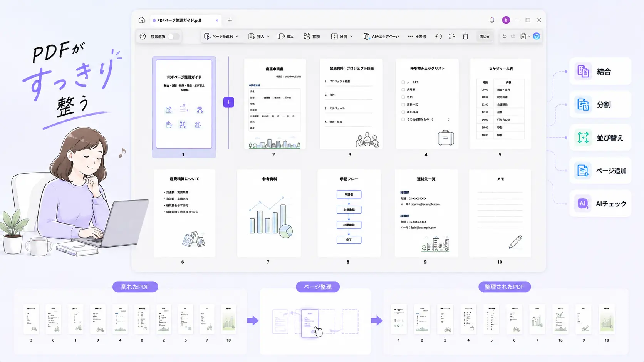Click the AIチェック feature card
The height and width of the screenshot is (362, 644).
tap(600, 203)
